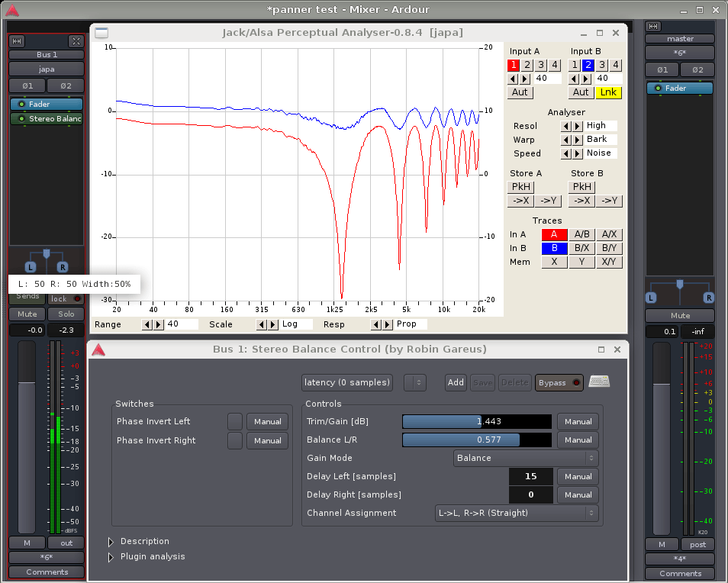Viewport: 728px width, 583px height.
Task: Open Balance L/R Manual automation dropdown
Action: point(578,440)
